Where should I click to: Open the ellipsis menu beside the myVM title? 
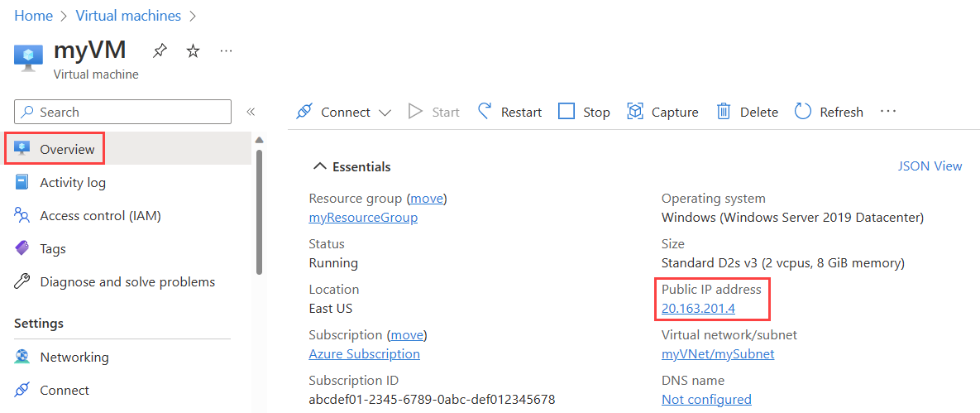(x=227, y=51)
